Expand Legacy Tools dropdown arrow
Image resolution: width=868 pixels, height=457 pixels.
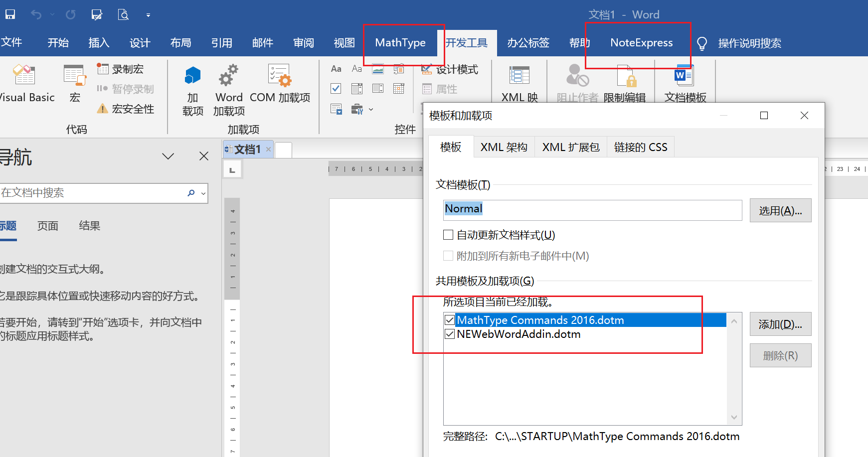coord(370,109)
